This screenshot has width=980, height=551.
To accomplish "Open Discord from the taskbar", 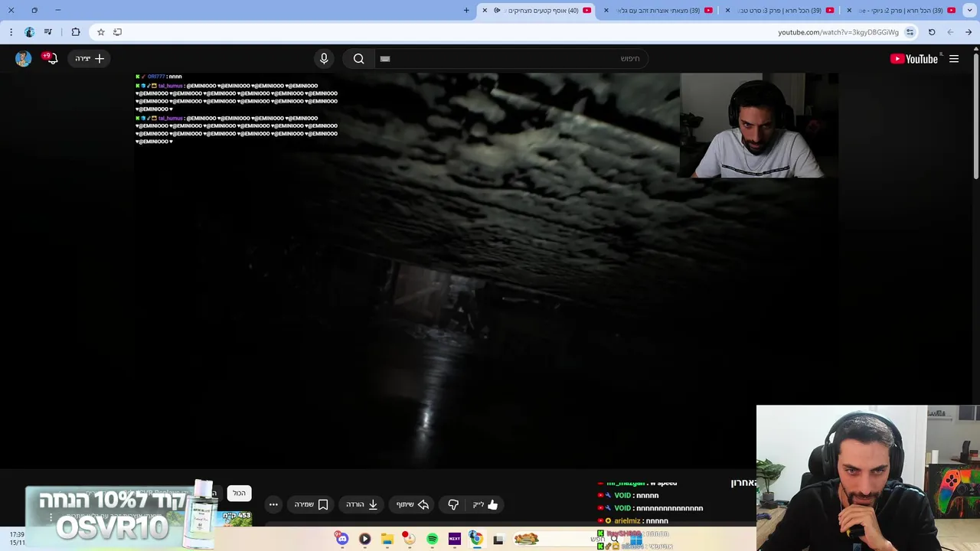I will tap(342, 539).
